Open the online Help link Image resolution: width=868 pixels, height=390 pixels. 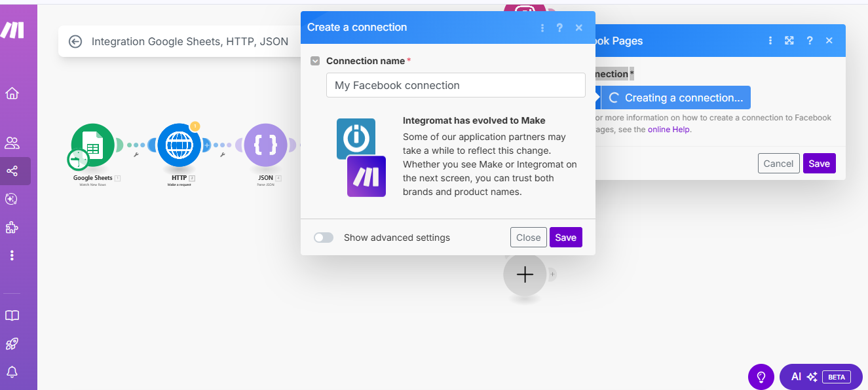[668, 130]
